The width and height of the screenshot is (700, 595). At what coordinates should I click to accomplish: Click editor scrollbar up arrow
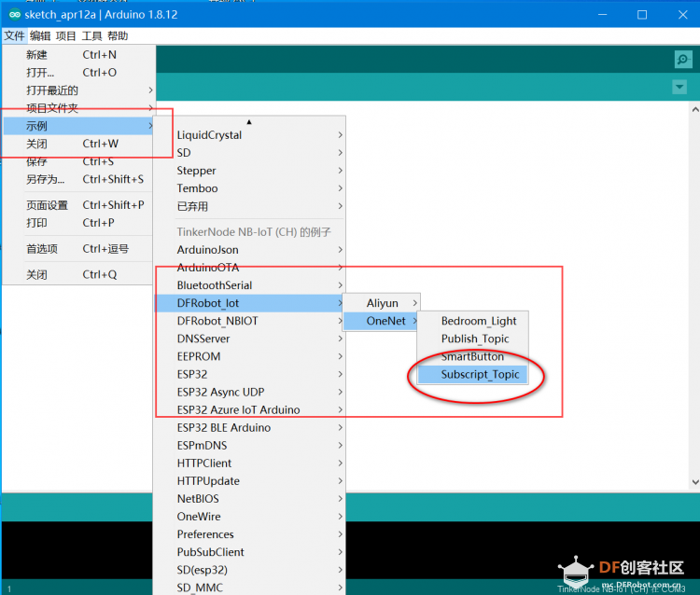[695, 109]
